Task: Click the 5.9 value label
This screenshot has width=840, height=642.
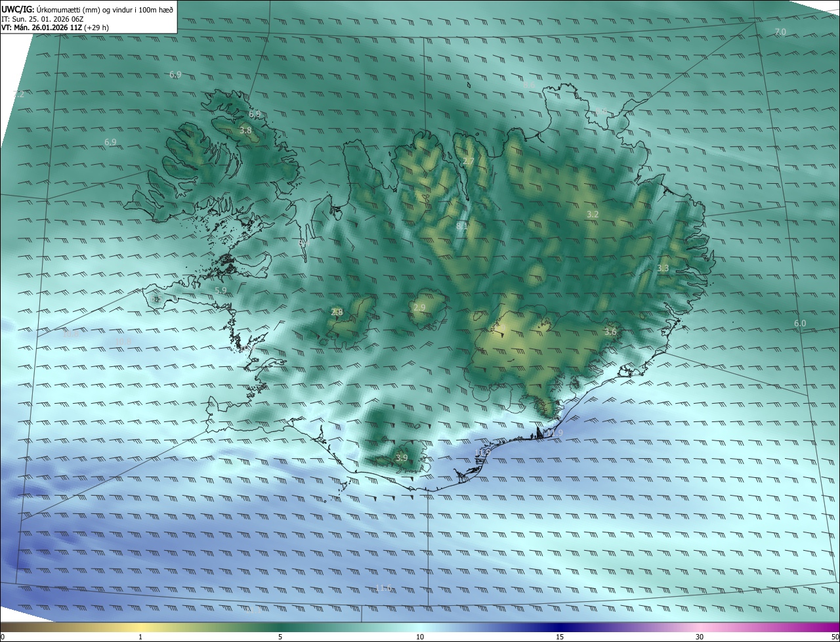Action: [220, 290]
